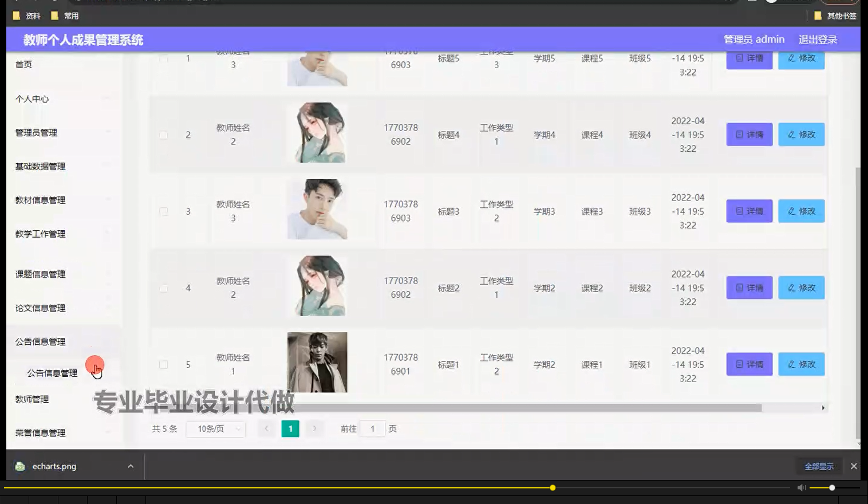The image size is (868, 504).
Task: Expand 个人中心 in the sidebar
Action: [x=64, y=99]
